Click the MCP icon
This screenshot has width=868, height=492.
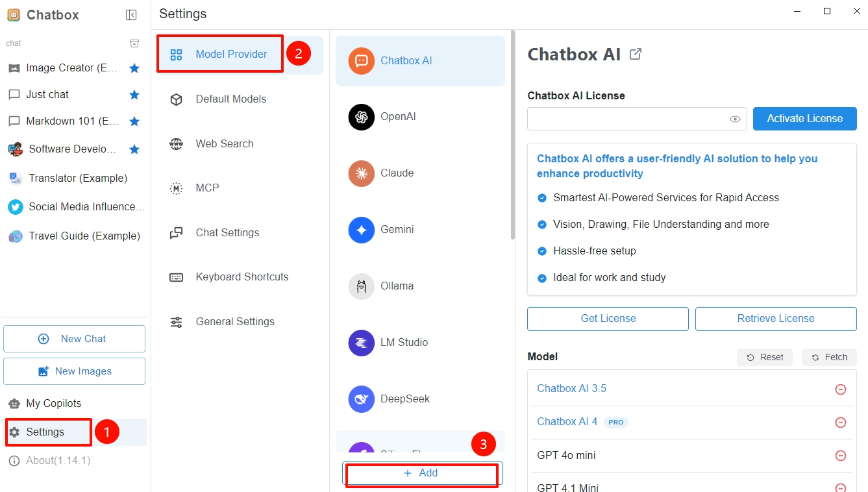(x=176, y=188)
